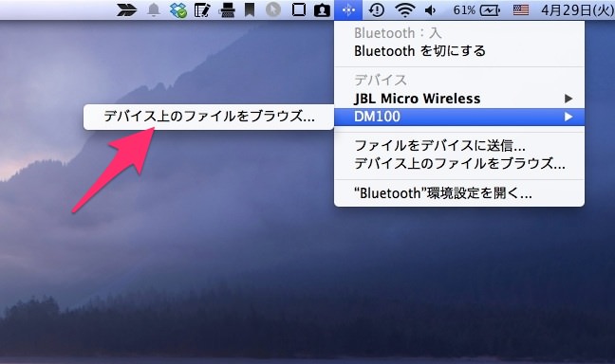
Task: Open the US flag input source menu
Action: coord(520,9)
